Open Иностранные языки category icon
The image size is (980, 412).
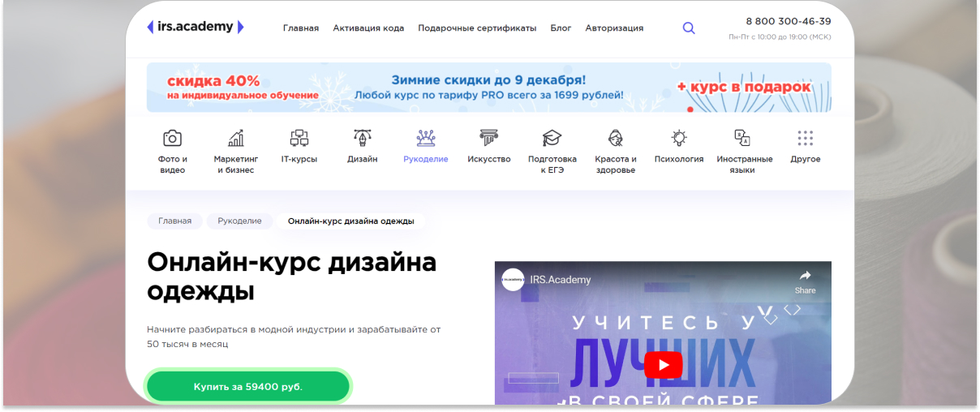[741, 137]
